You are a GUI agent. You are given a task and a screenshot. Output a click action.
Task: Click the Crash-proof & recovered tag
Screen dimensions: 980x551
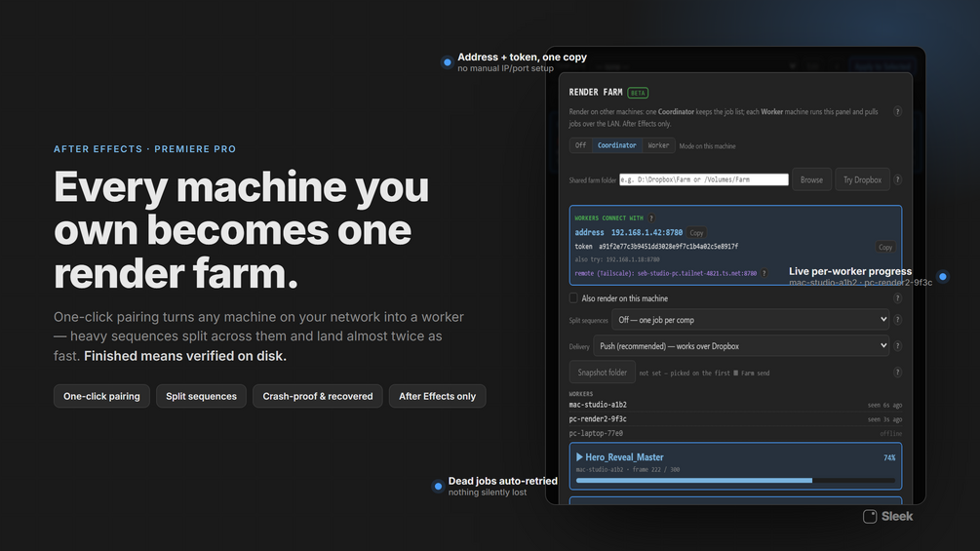[318, 396]
